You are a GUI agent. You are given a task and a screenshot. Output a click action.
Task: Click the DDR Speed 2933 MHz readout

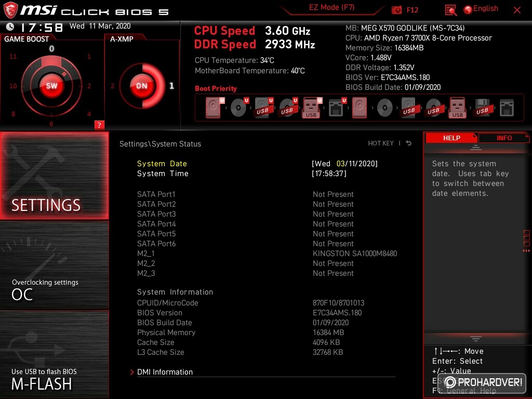click(255, 44)
